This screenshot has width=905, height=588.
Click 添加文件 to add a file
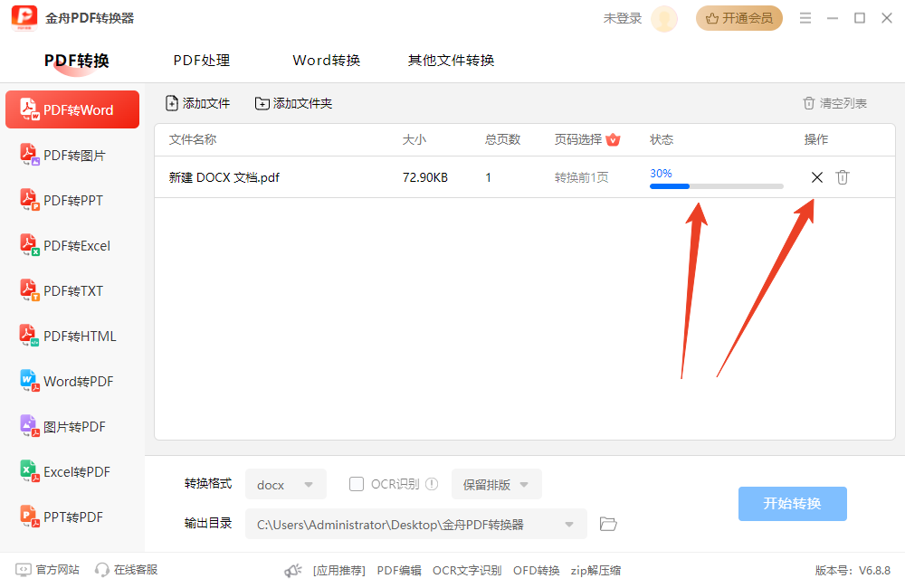tap(197, 103)
